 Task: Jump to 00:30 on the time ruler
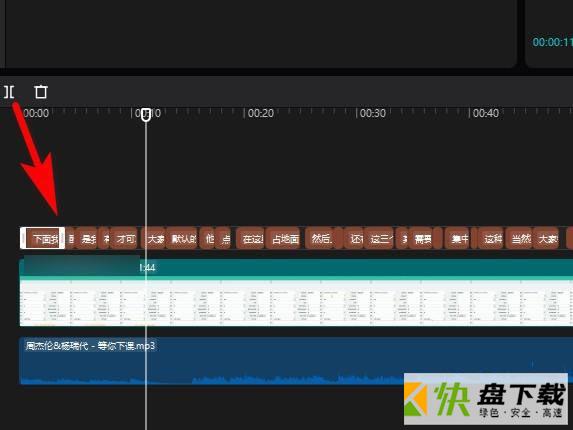click(x=373, y=113)
